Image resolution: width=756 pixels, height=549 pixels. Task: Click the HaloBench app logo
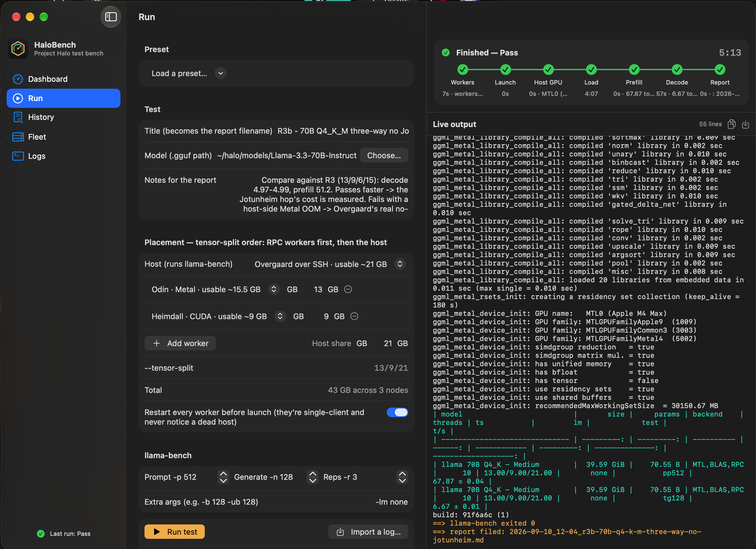18,49
